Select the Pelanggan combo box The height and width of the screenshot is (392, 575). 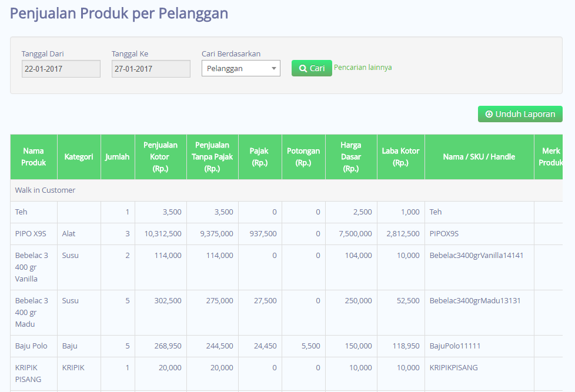241,68
